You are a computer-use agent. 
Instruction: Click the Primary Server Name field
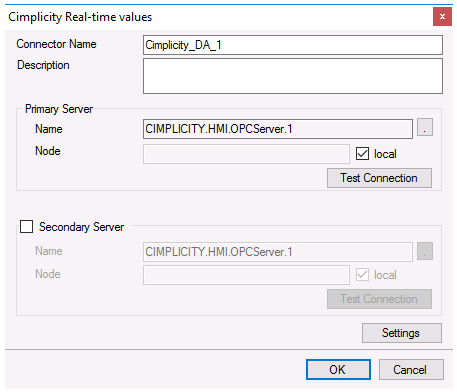pyautogui.click(x=278, y=129)
